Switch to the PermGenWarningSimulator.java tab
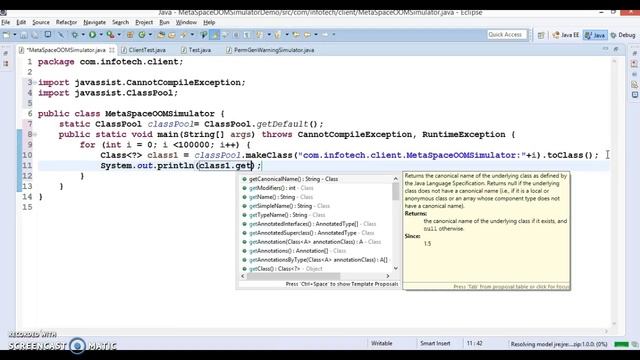The height and width of the screenshot is (360, 640). 270,50
